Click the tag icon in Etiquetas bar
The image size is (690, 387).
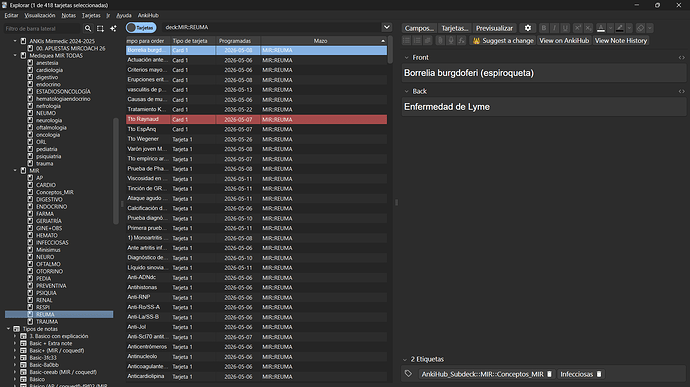click(x=408, y=374)
